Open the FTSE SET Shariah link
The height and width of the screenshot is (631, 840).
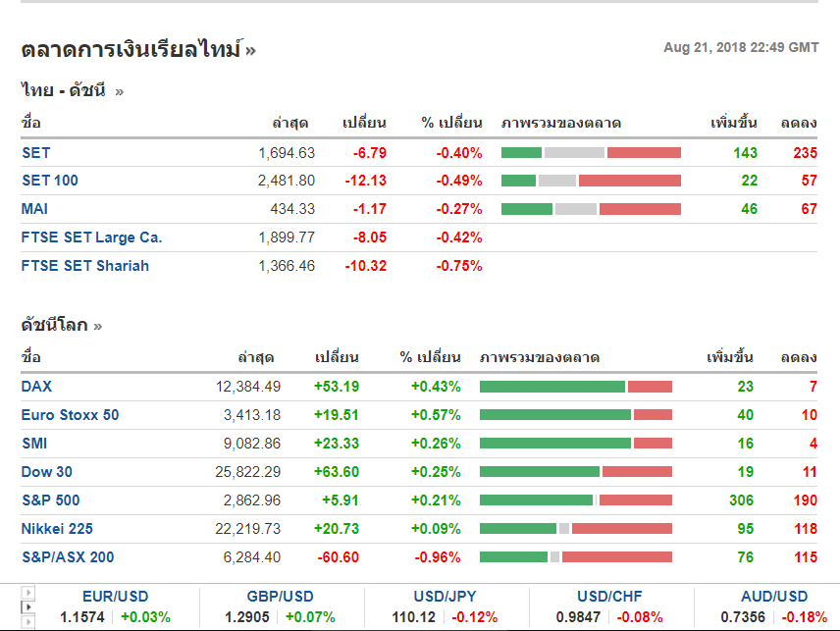tap(85, 266)
